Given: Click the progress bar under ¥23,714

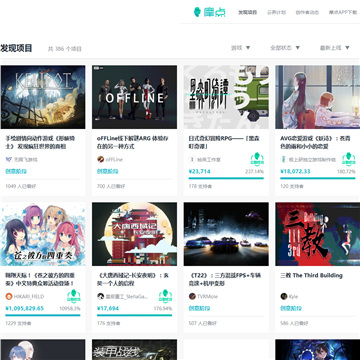Looking at the screenshot, I should coord(226,178).
